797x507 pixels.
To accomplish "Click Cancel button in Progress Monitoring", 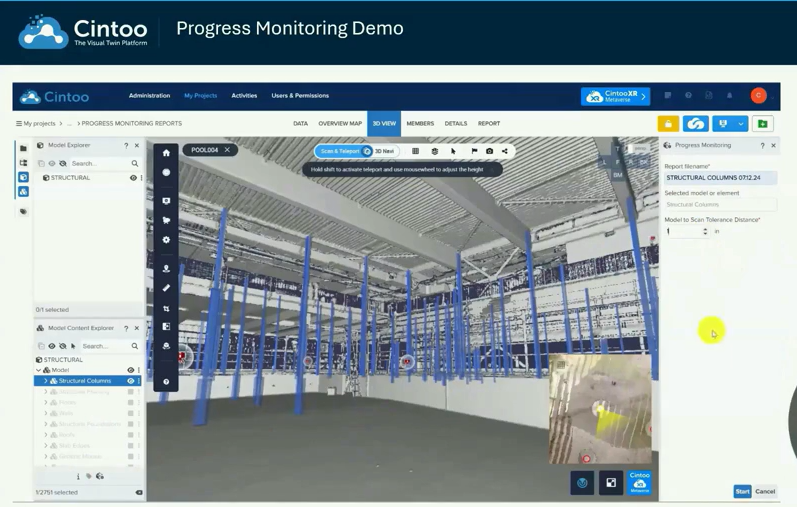I will click(765, 491).
